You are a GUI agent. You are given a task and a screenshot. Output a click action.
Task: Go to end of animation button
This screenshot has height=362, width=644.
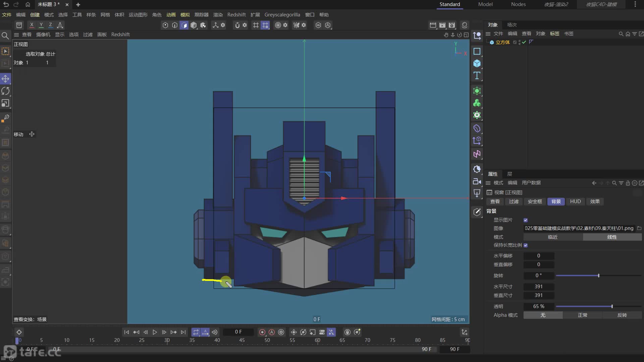[183, 332]
